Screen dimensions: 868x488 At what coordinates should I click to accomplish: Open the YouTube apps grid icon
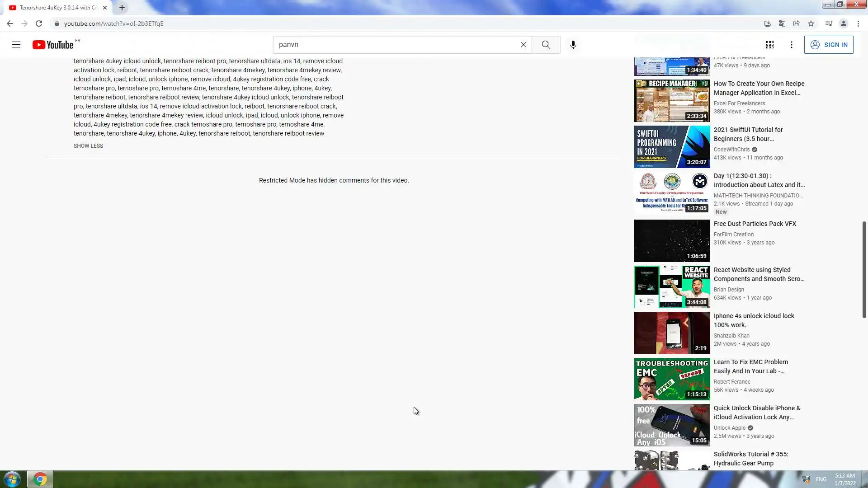pos(769,45)
